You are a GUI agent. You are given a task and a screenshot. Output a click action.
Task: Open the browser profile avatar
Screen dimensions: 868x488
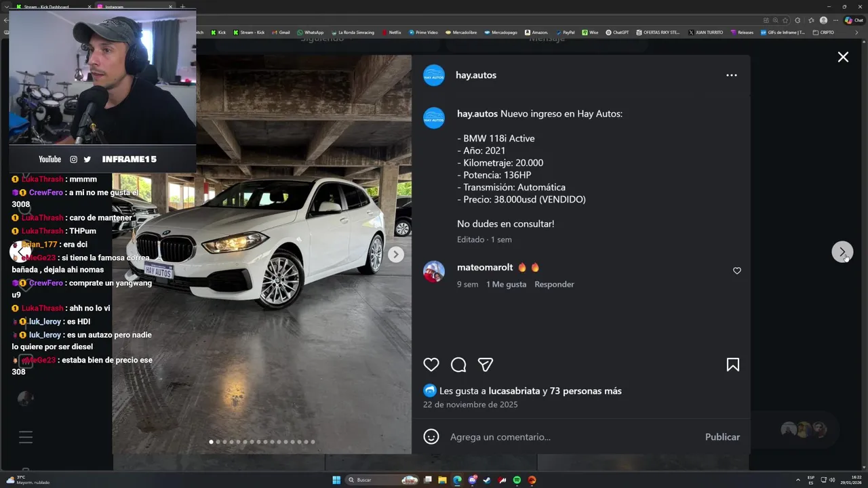coord(823,20)
